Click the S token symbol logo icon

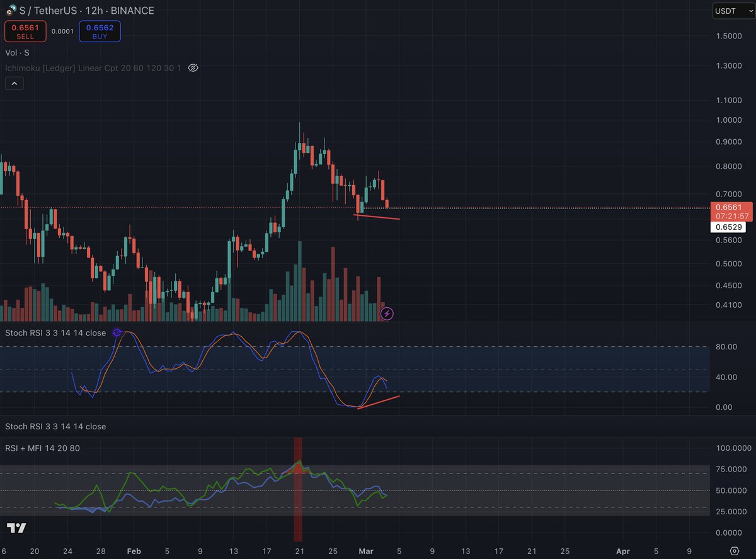point(11,10)
